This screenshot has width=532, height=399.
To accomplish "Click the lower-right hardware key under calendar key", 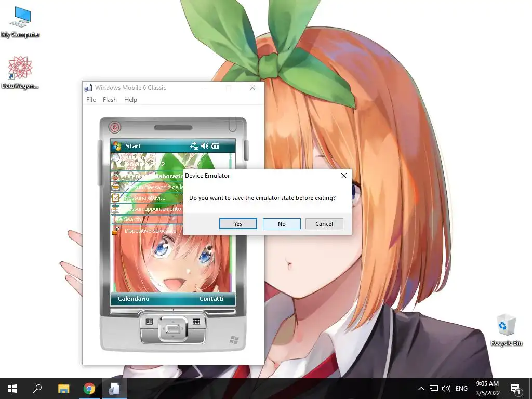I will pos(196,335).
